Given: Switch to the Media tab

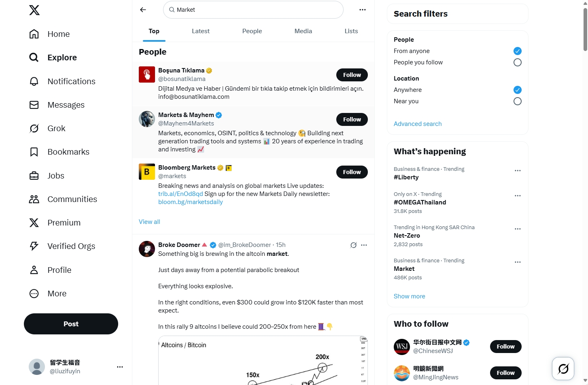Looking at the screenshot, I should [x=303, y=31].
